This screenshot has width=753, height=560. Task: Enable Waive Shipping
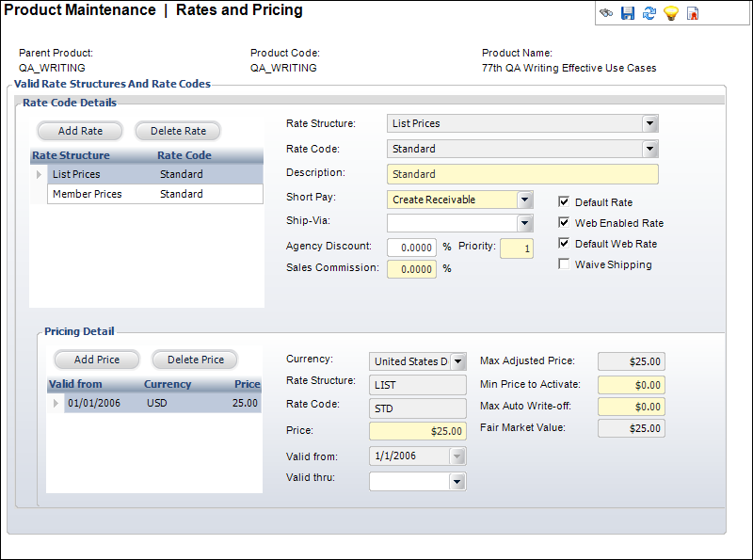[563, 264]
